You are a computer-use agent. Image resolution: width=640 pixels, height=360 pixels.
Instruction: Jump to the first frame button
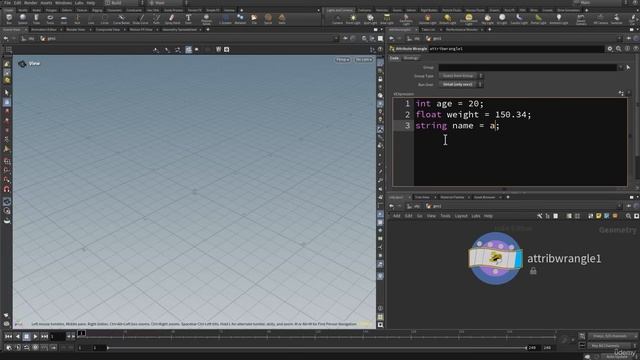click(x=8, y=336)
